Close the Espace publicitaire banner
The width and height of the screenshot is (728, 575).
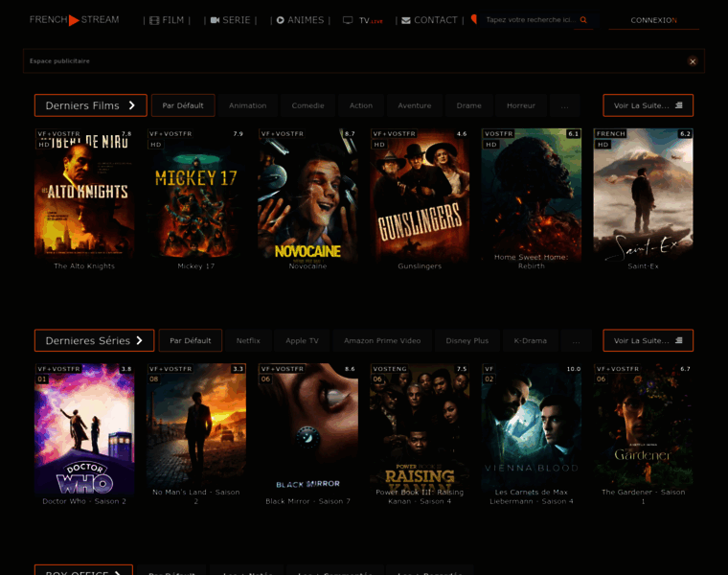point(693,61)
